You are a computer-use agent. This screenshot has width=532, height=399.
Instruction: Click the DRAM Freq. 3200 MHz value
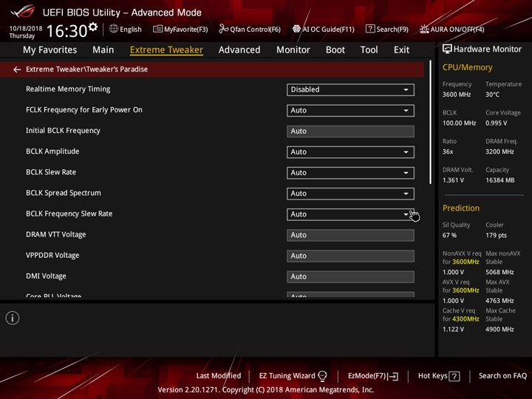tap(499, 151)
